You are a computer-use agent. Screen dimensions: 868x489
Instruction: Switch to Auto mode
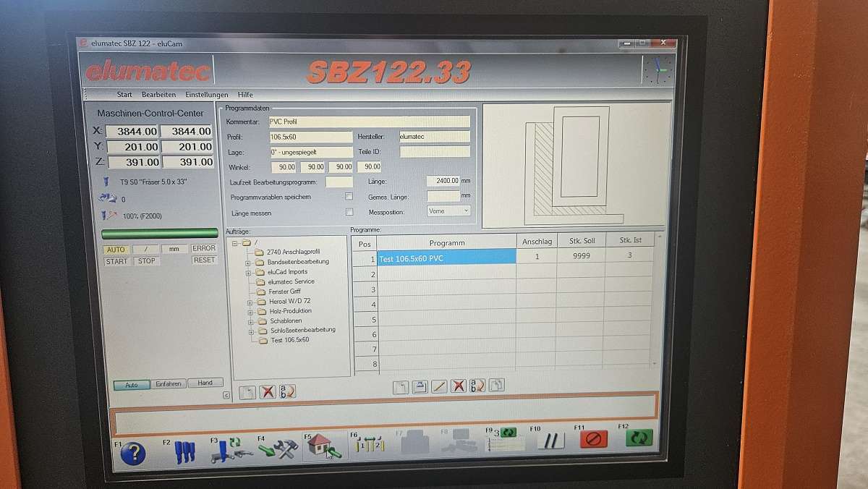coord(132,385)
